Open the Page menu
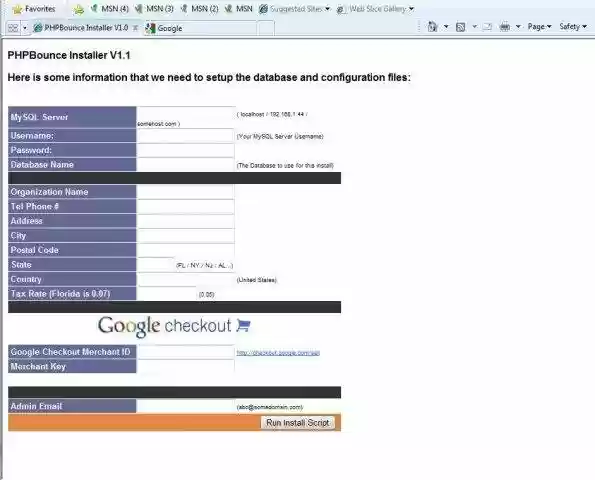The image size is (595, 480). [x=539, y=27]
